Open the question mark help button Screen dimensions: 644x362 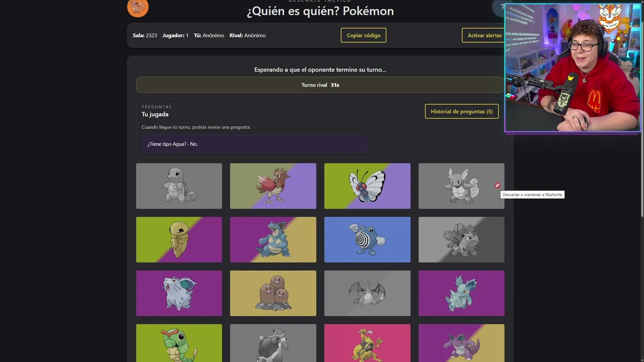[502, 7]
